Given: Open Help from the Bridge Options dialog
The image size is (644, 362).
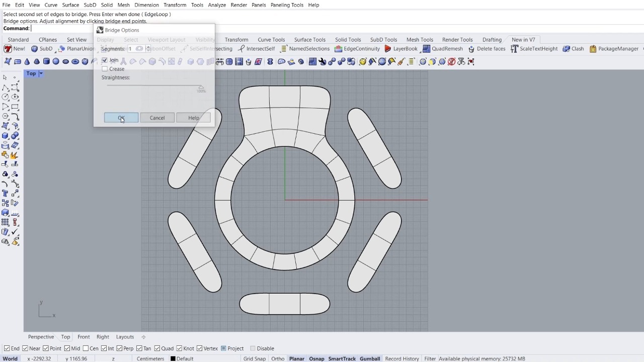Looking at the screenshot, I should click(194, 118).
